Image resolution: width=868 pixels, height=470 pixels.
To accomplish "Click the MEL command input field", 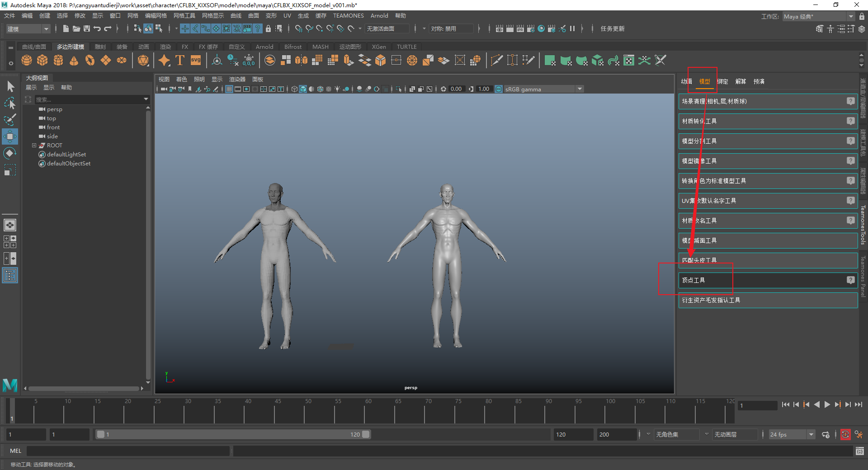I will point(128,451).
